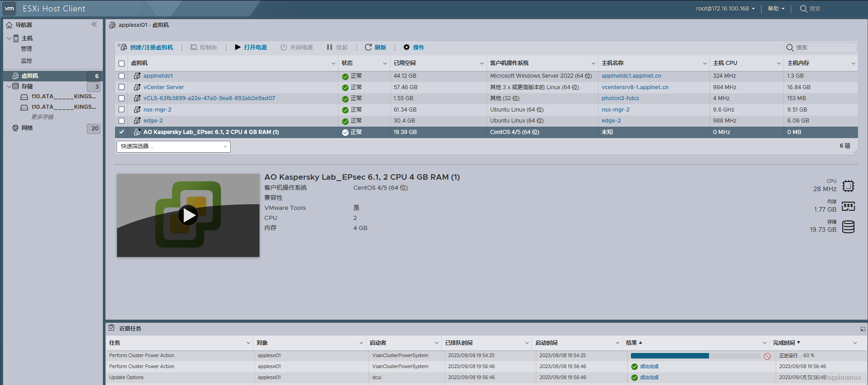
Task: Click the CPU chip icon in the summary
Action: [848, 186]
